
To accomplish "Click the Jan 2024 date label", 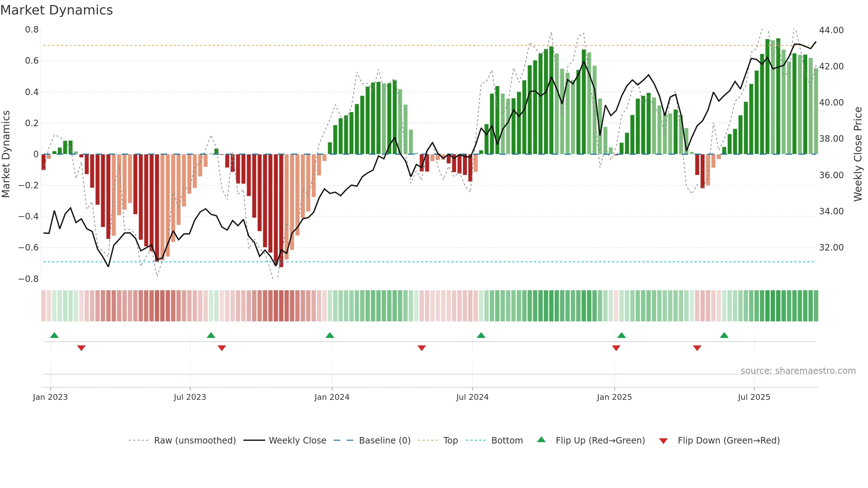I will pos(332,397).
